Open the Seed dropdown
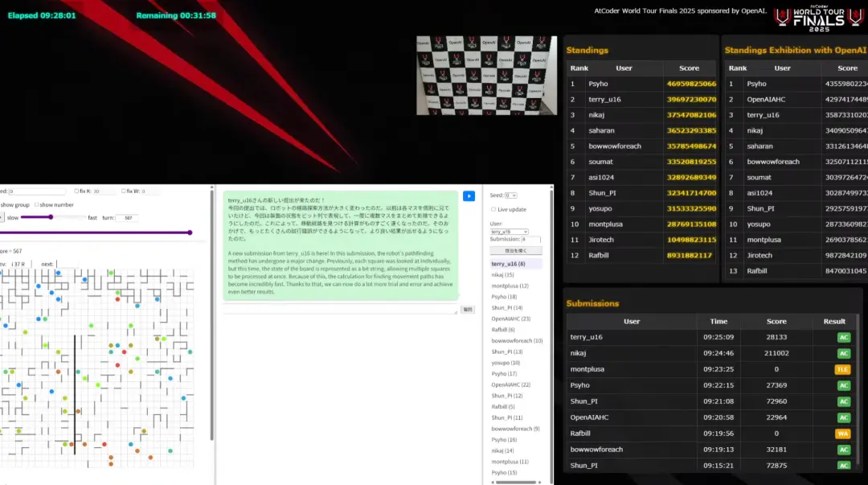Image resolution: width=868 pixels, height=485 pixels. 511,195
